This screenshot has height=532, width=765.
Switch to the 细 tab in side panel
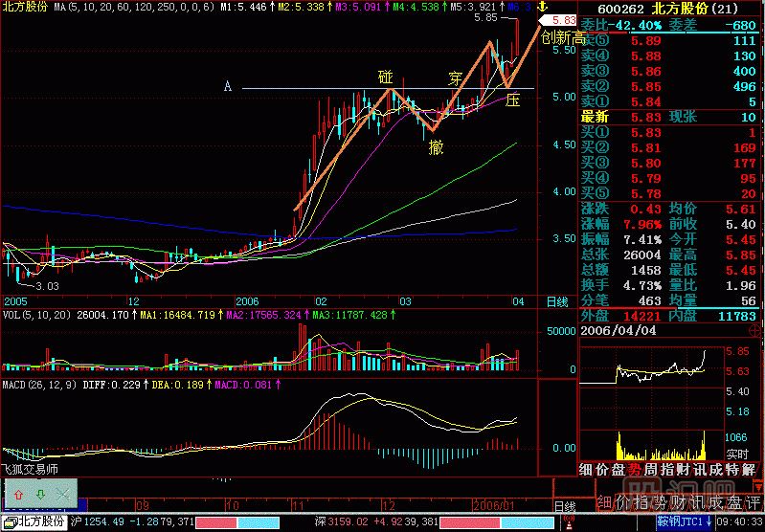tap(586, 469)
